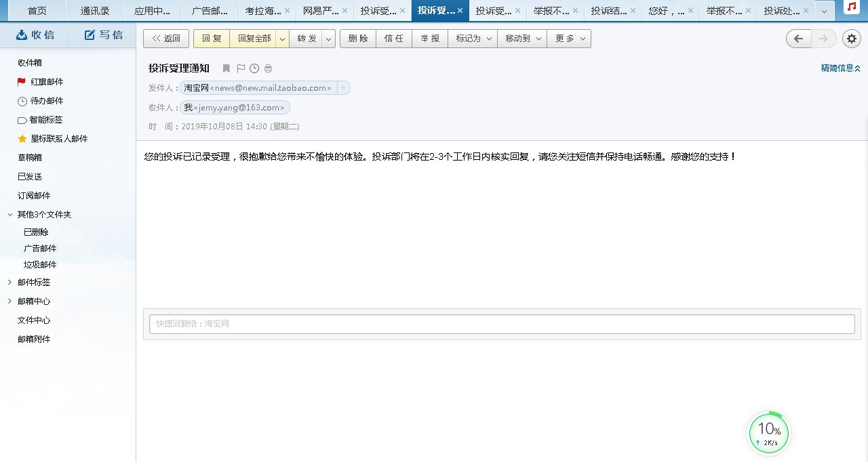The image size is (868, 462).
Task: Delete the email with the 删除 button
Action: tap(358, 39)
